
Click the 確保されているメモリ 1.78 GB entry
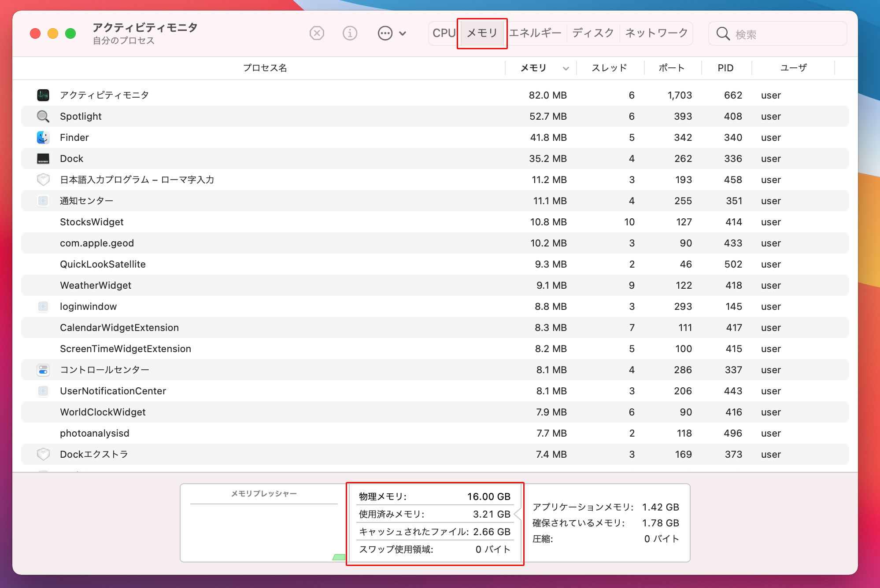pos(606,523)
